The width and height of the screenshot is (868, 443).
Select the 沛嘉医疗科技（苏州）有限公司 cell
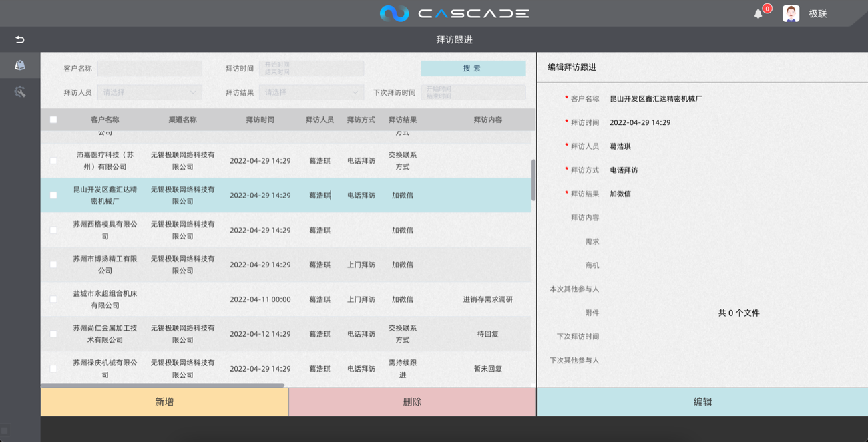[x=105, y=161]
